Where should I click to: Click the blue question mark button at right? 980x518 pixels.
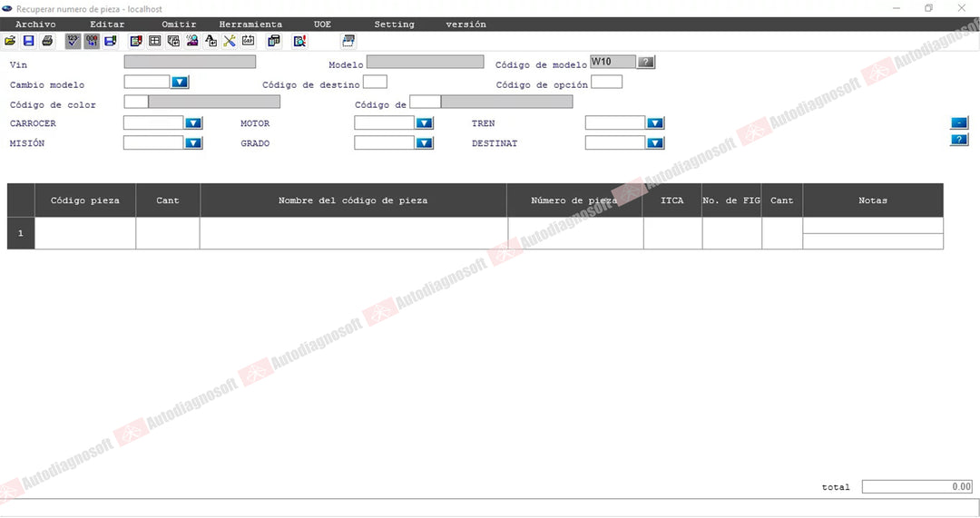[x=959, y=140]
